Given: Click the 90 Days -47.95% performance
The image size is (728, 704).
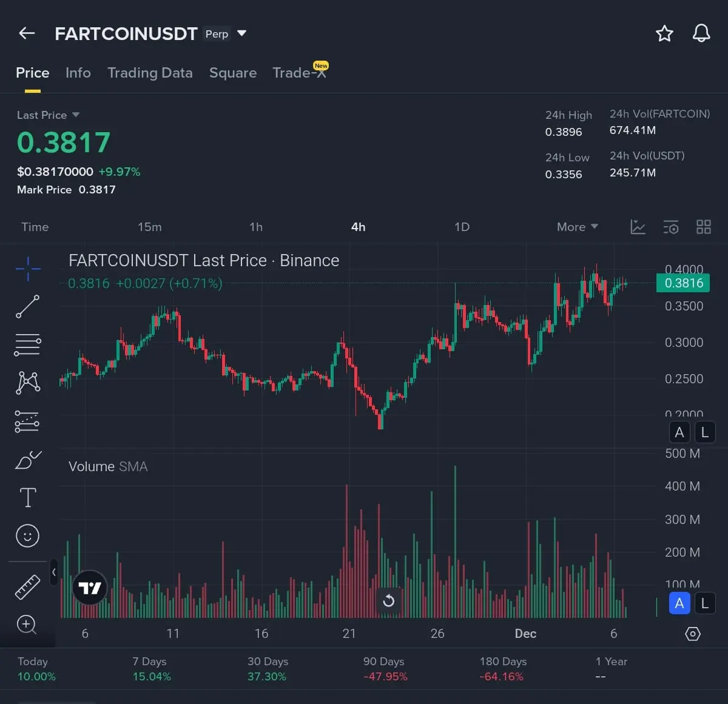Looking at the screenshot, I should pyautogui.click(x=385, y=669).
